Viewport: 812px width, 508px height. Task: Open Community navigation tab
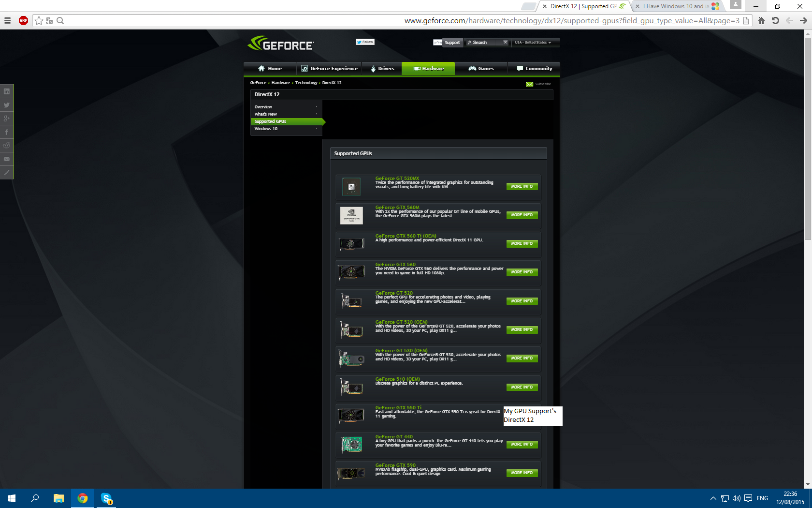pos(534,69)
